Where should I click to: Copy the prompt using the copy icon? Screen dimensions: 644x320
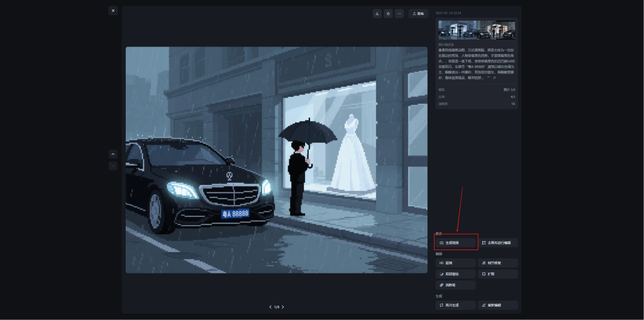pyautogui.click(x=494, y=77)
